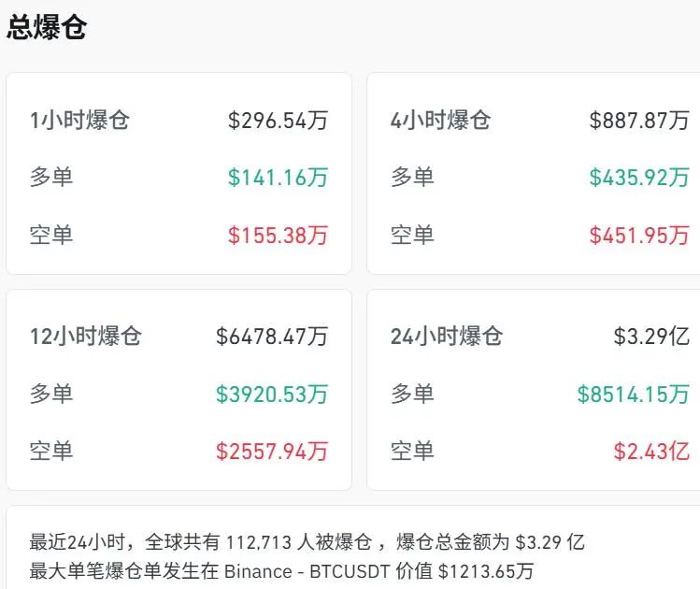
Task: Select the 4小时爆仓 label
Action: [440, 121]
